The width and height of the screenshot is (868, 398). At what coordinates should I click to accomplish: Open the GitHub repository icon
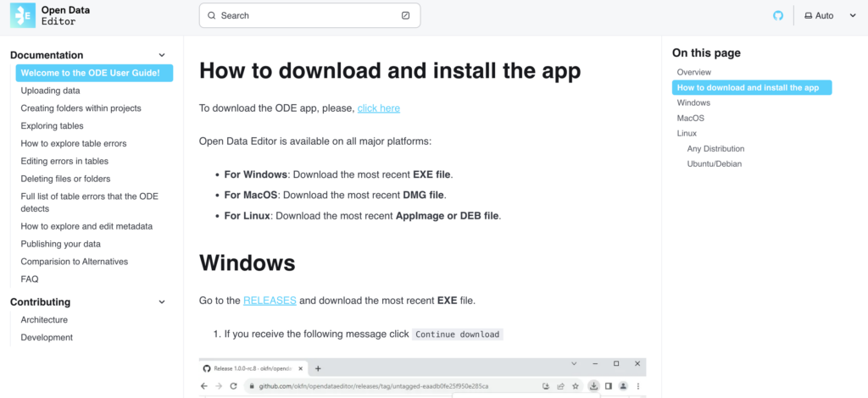pyautogui.click(x=778, y=15)
